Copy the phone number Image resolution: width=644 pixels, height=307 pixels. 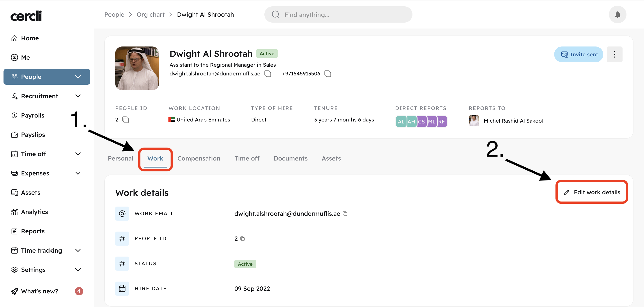(327, 74)
